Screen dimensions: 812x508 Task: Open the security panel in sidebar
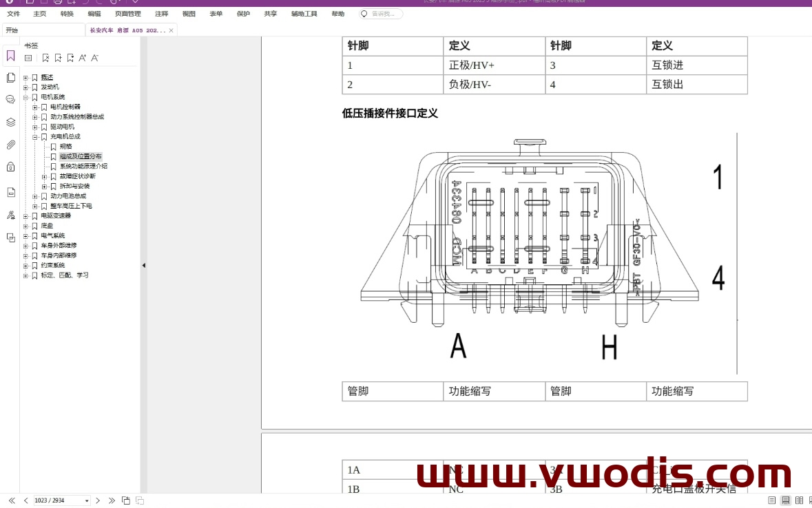tap(10, 166)
